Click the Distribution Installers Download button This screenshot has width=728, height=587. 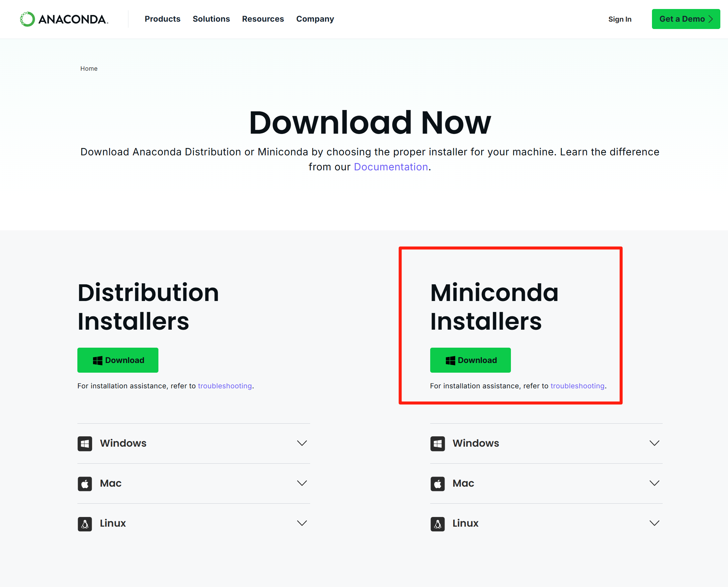point(118,360)
